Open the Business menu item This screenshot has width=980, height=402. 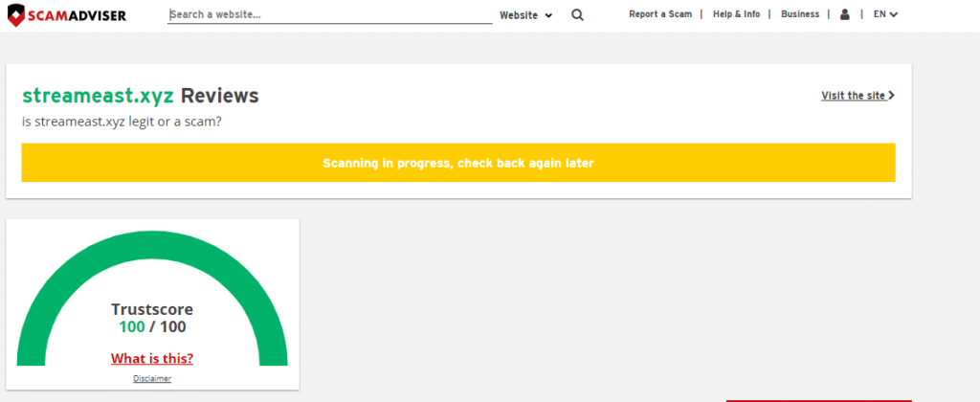click(800, 14)
